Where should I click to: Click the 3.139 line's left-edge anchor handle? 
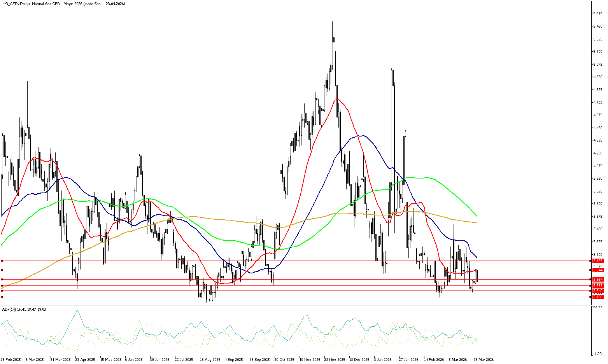(x=2, y=261)
